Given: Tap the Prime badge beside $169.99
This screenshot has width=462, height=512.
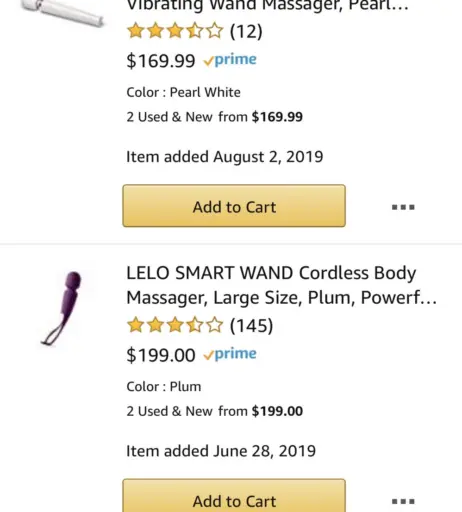Looking at the screenshot, I should point(230,60).
